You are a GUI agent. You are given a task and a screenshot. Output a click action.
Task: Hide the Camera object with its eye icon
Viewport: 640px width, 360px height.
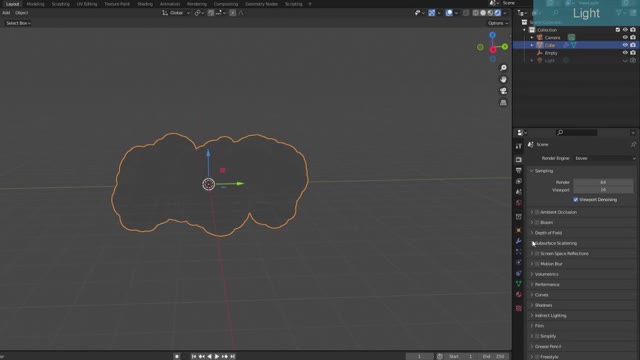[625, 38]
